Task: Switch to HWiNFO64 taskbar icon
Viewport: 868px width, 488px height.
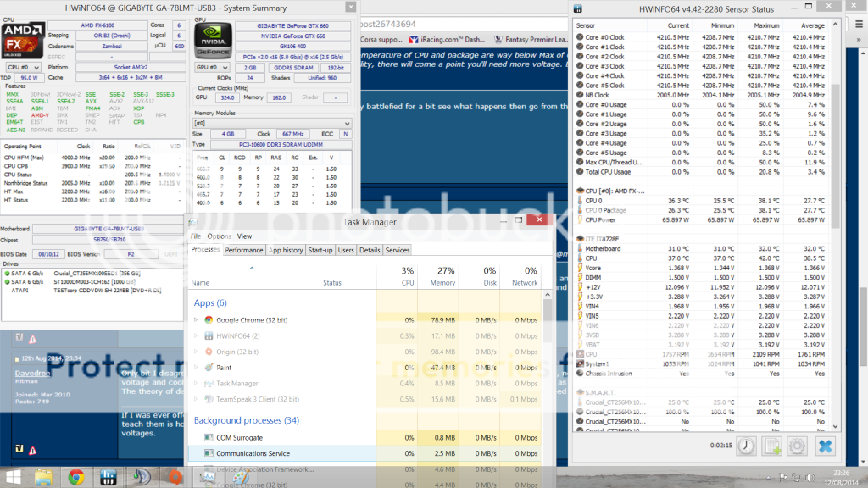Action: 108,477
